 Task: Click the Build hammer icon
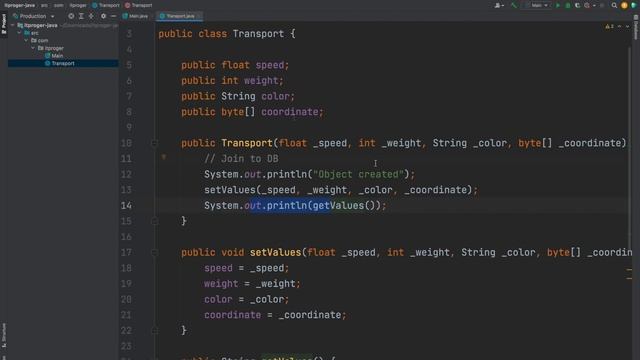click(x=514, y=5)
